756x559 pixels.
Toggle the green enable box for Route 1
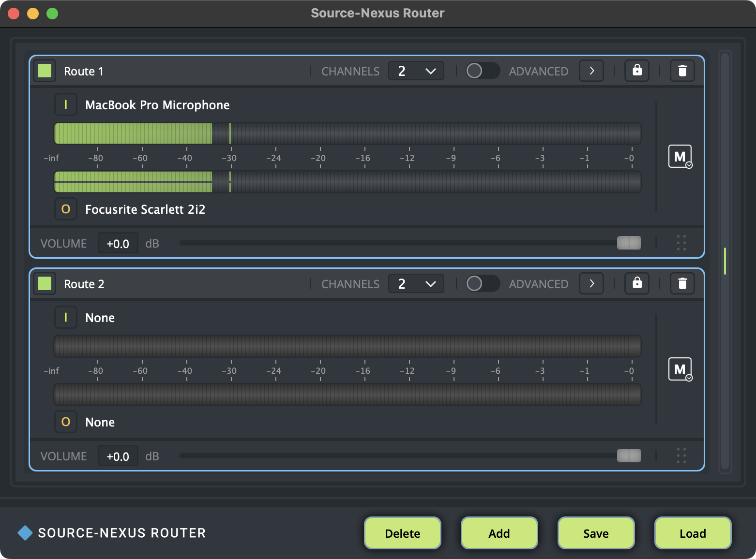tap(45, 71)
